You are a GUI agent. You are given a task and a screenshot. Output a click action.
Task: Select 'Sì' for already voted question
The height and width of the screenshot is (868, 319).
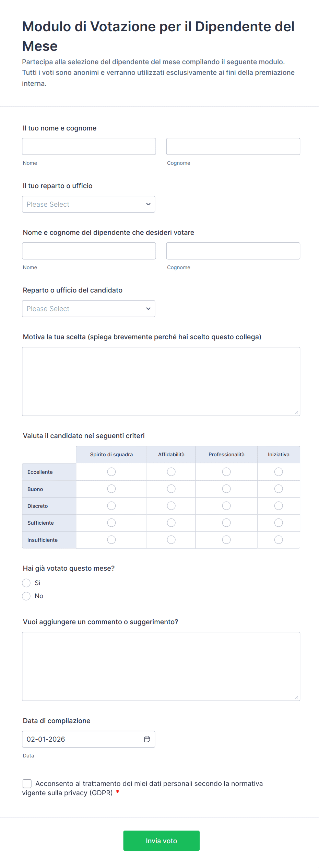(26, 583)
